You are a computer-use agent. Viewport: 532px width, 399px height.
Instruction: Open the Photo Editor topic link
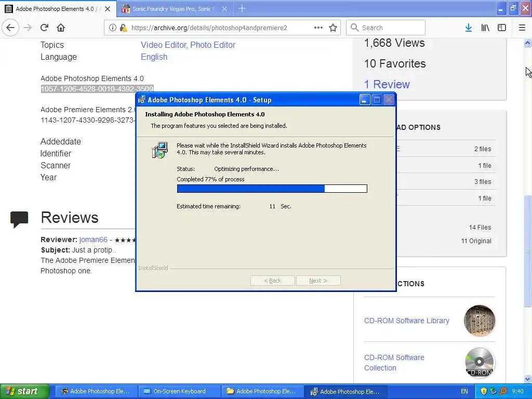point(212,45)
